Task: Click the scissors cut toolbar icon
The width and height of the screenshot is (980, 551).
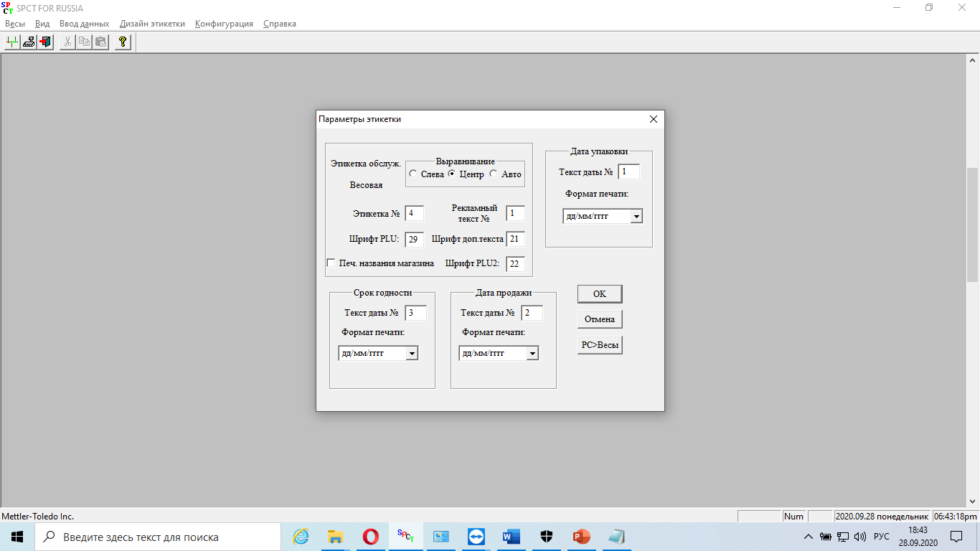Action: 67,42
